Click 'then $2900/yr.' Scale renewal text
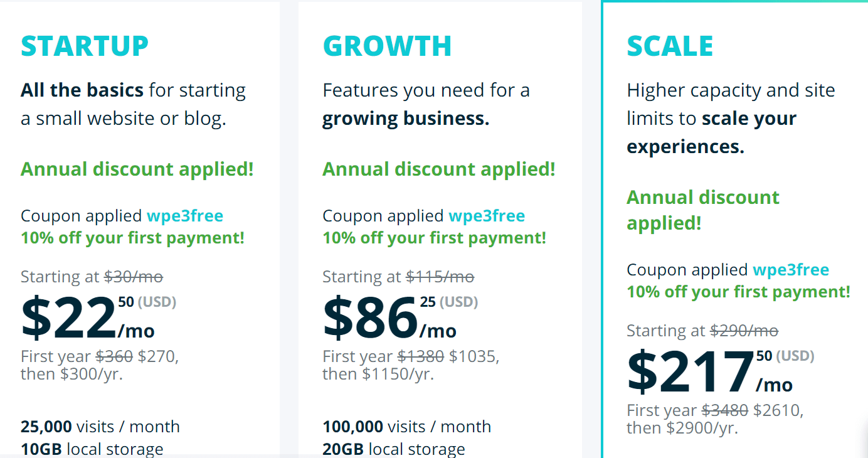Screen dimensions: 868x458 (x=682, y=428)
